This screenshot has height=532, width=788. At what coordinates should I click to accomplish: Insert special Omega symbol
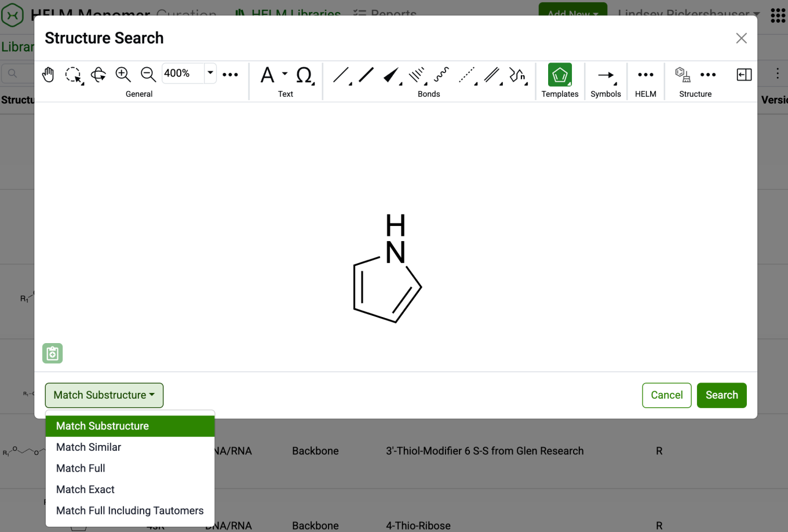pos(304,75)
